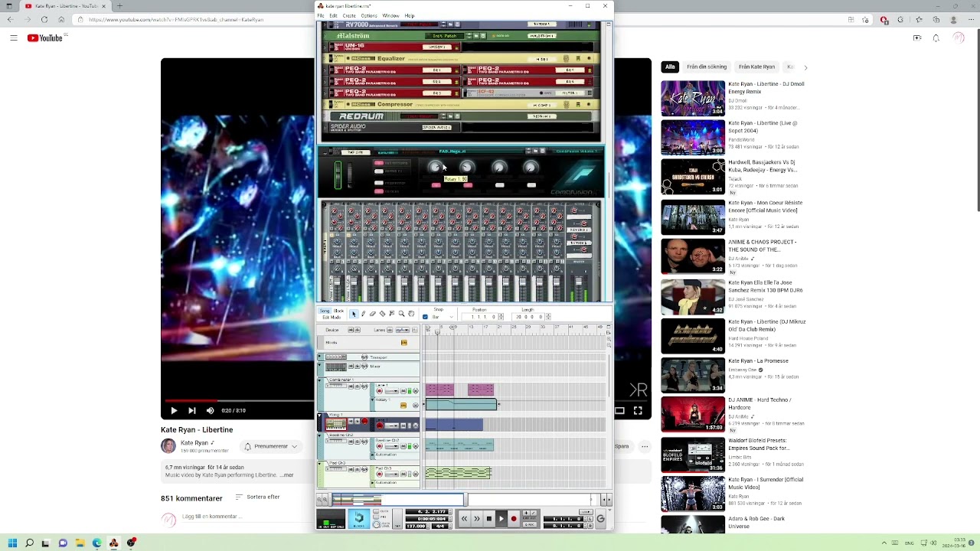Toggle Pre-count in transport
The height and width of the screenshot is (551, 980).
click(377, 517)
